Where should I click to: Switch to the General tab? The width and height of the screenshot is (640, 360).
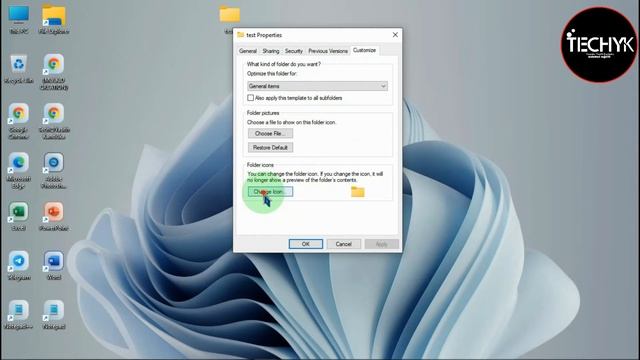coord(248,51)
